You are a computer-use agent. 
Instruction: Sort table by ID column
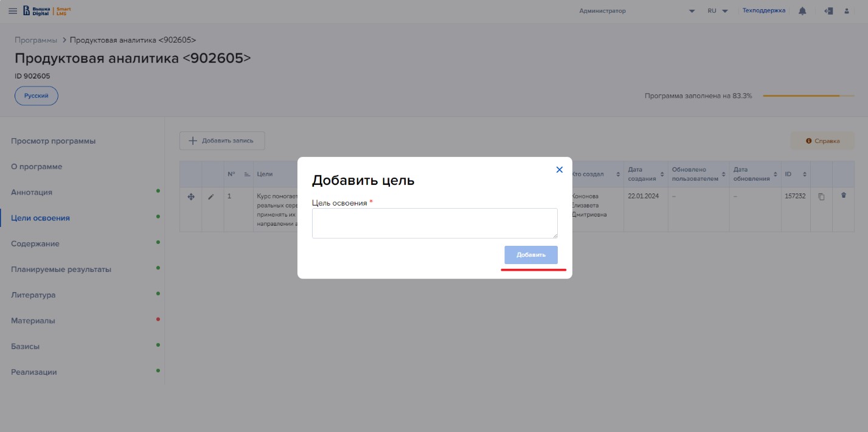[804, 175]
